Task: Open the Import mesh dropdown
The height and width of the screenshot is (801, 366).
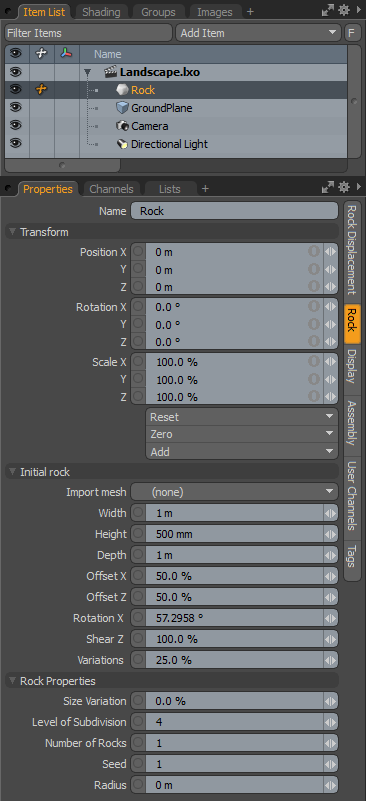Action: [x=234, y=492]
